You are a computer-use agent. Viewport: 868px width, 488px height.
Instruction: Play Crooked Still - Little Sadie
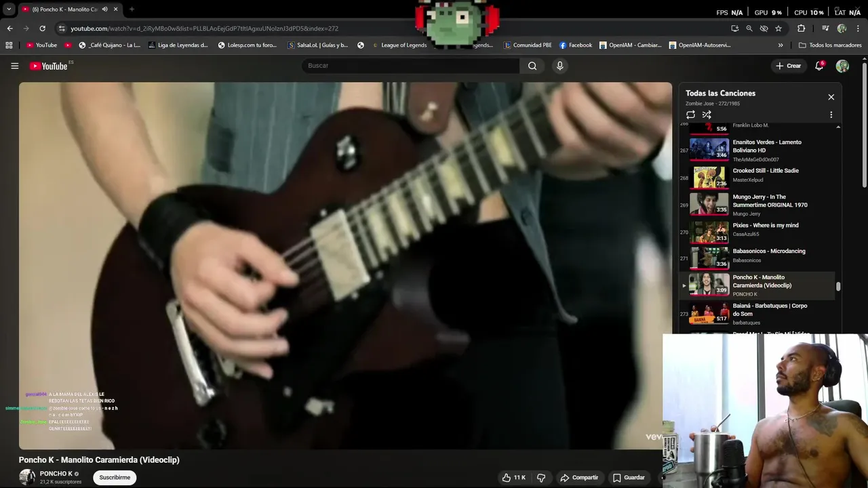coord(757,176)
